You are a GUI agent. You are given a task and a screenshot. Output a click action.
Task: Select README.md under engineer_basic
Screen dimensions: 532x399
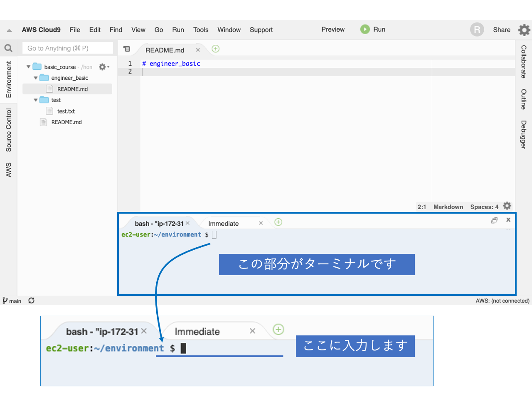[72, 89]
